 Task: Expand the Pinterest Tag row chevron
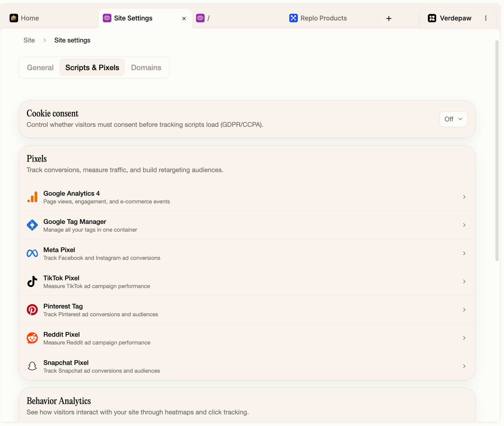(x=464, y=310)
